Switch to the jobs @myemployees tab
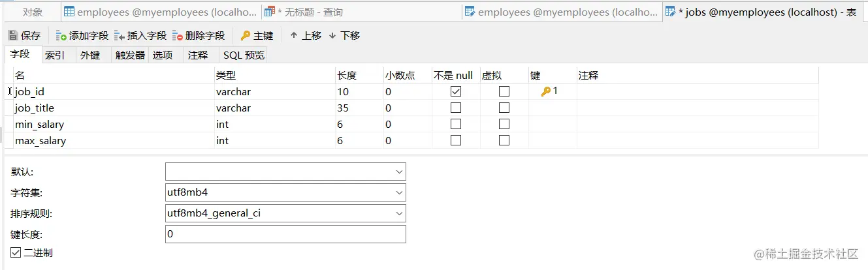This screenshot has height=270, width=868. click(x=764, y=12)
